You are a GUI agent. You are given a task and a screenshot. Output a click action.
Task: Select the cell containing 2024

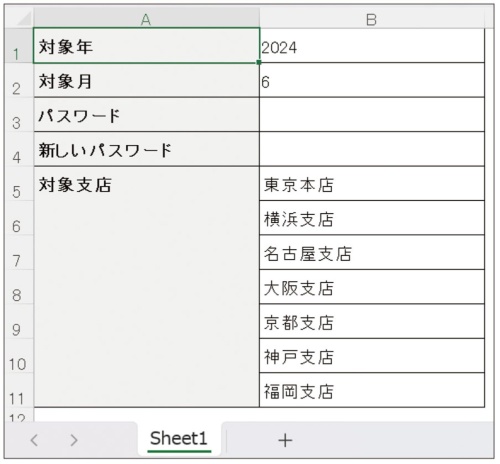372,46
